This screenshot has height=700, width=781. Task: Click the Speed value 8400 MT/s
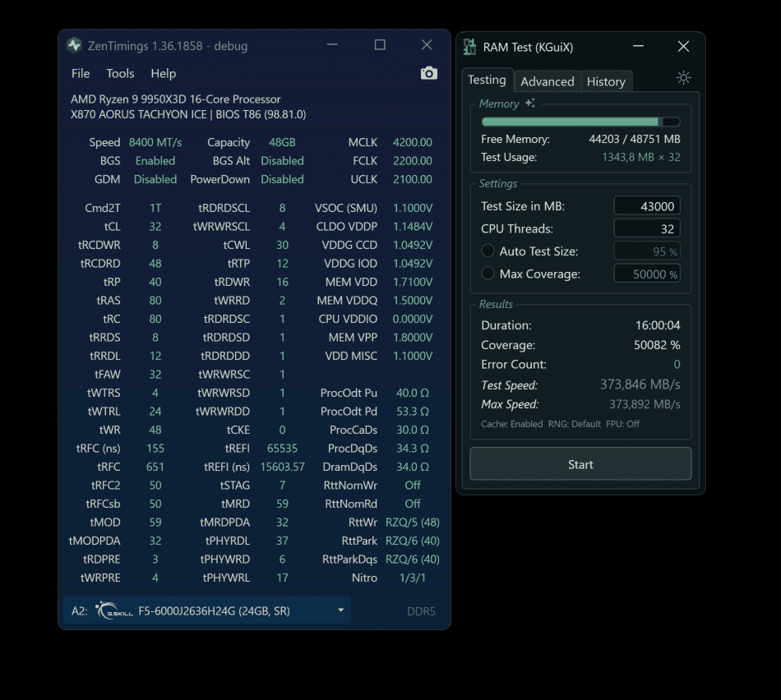[155, 142]
